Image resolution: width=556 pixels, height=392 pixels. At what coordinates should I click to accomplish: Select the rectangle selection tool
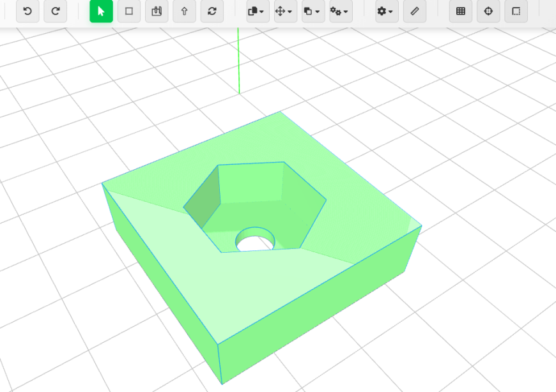129,11
